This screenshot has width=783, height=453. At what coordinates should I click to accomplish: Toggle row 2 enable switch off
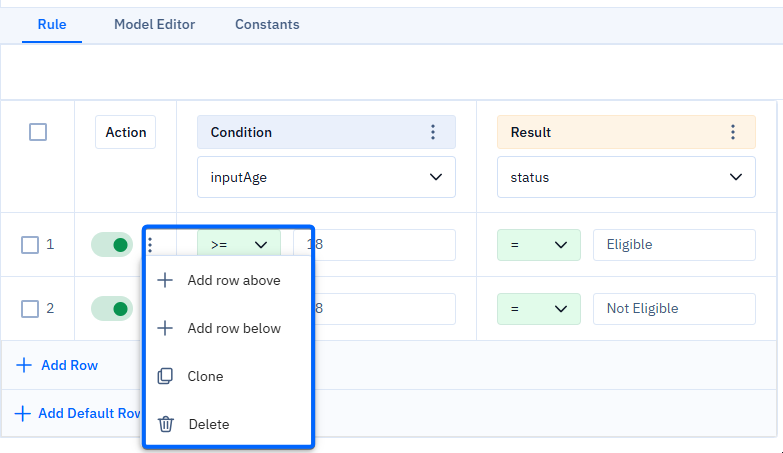[112, 309]
